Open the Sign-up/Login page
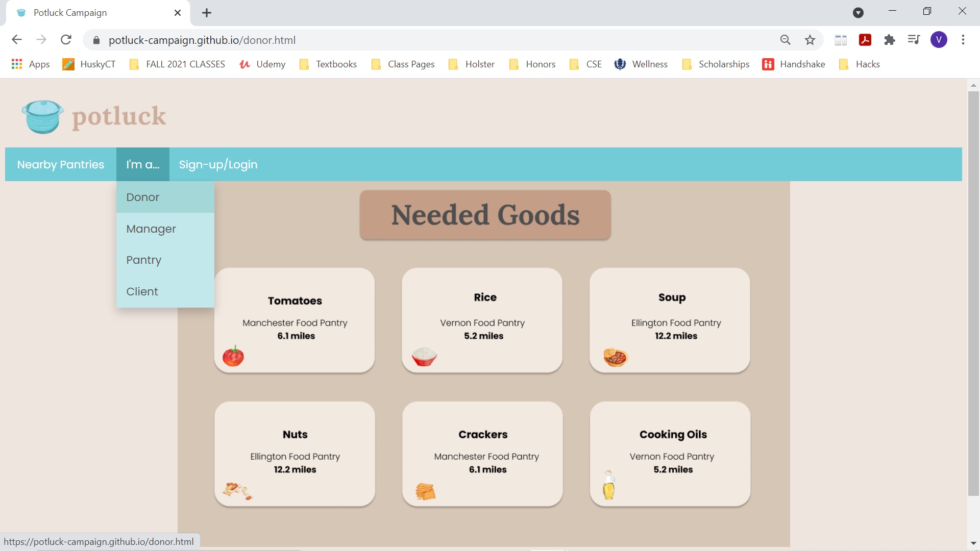This screenshot has height=551, width=980. [218, 164]
